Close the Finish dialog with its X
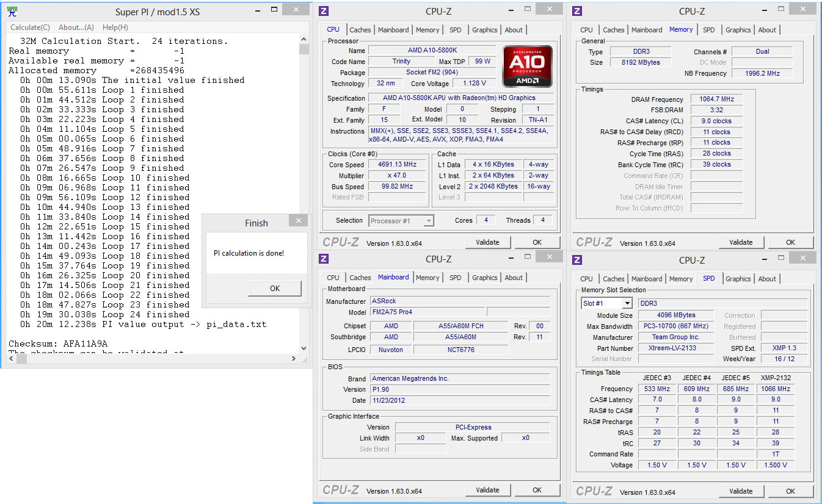 [297, 221]
